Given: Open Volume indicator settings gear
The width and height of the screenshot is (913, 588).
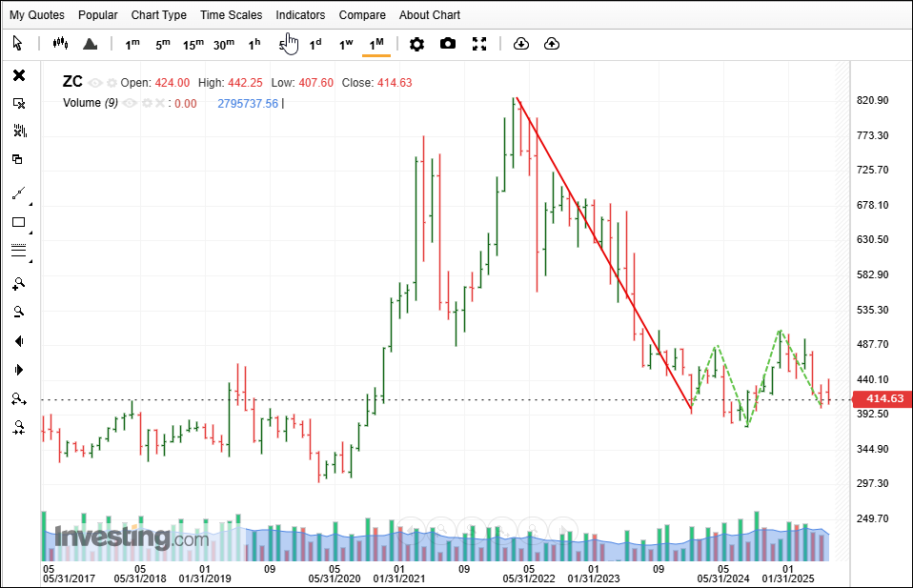Looking at the screenshot, I should pyautogui.click(x=147, y=103).
